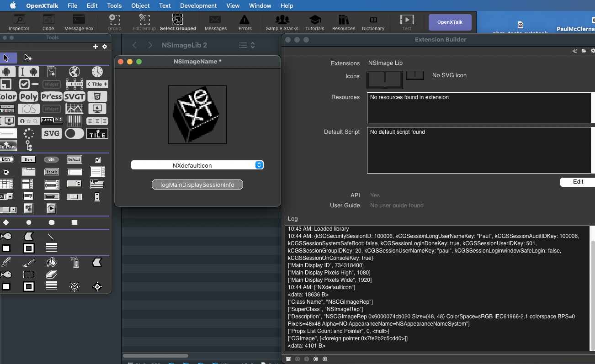595x364 pixels.
Task: Open the NXdefaulticon popup menu
Action: click(197, 165)
